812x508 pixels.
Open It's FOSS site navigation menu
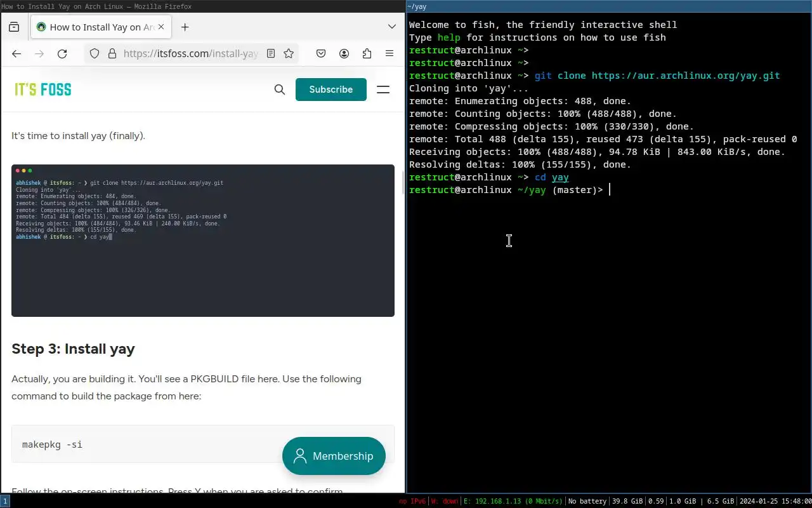(383, 90)
